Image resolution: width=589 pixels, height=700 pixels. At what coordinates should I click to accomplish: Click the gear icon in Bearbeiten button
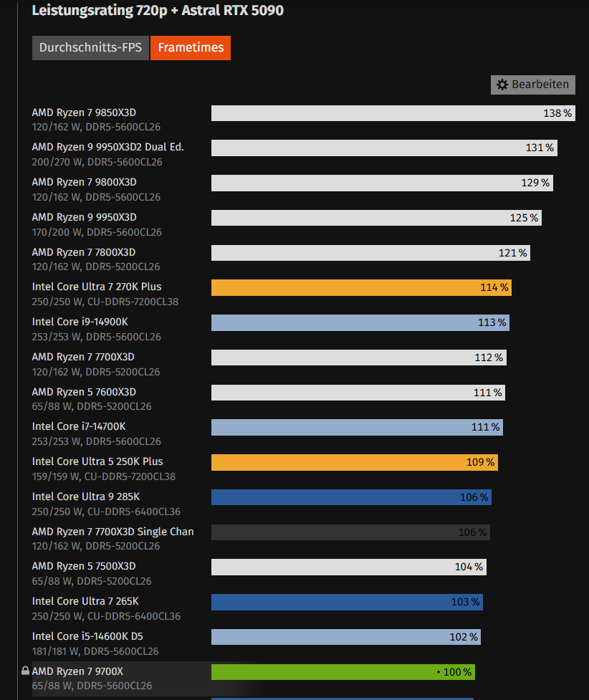pyautogui.click(x=502, y=85)
